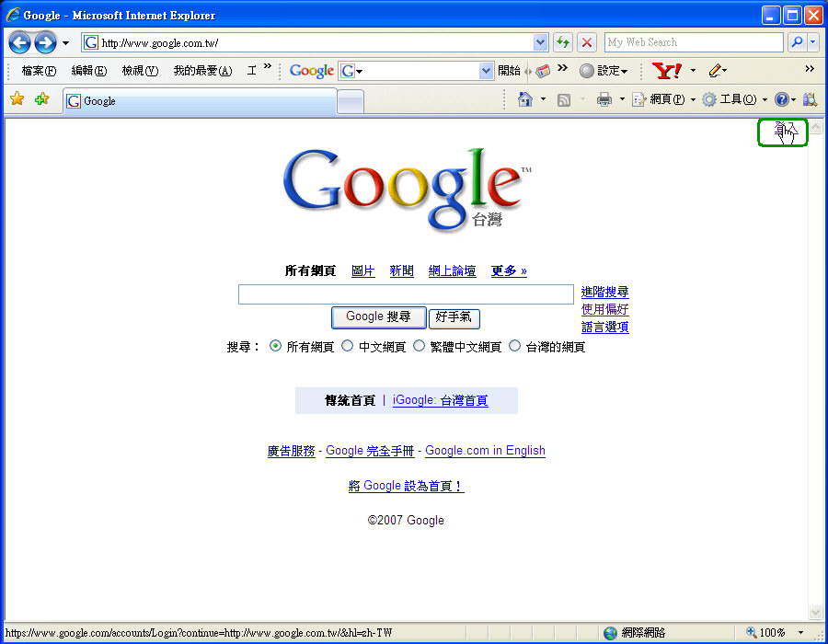Select the 所有網頁 radio button

click(275, 346)
